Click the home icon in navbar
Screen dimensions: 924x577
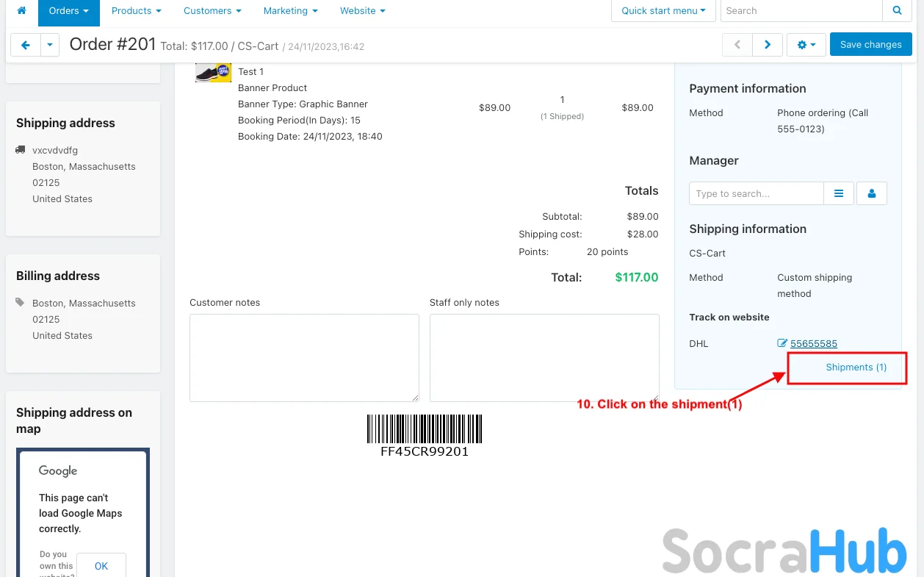pos(21,11)
